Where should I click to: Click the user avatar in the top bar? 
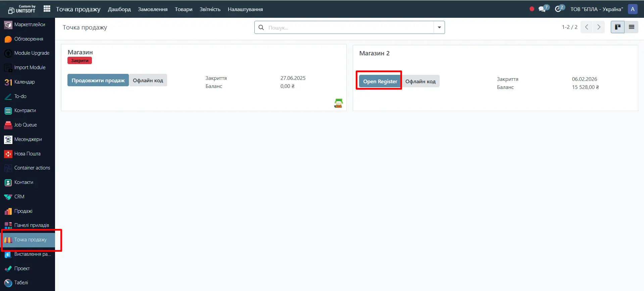pos(633,9)
